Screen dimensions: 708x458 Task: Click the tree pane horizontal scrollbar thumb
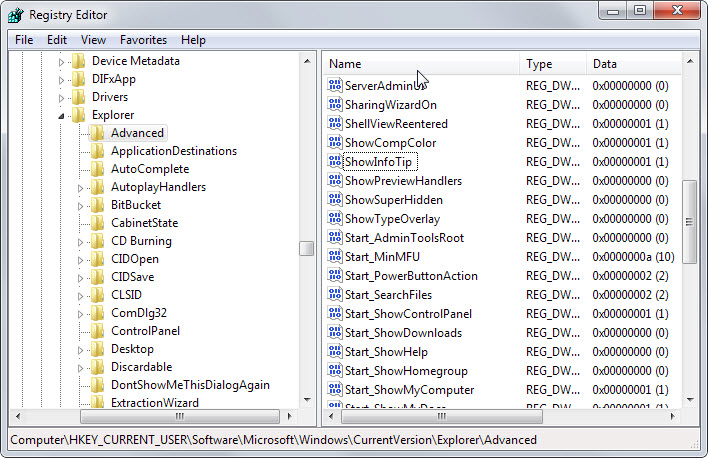click(180, 416)
